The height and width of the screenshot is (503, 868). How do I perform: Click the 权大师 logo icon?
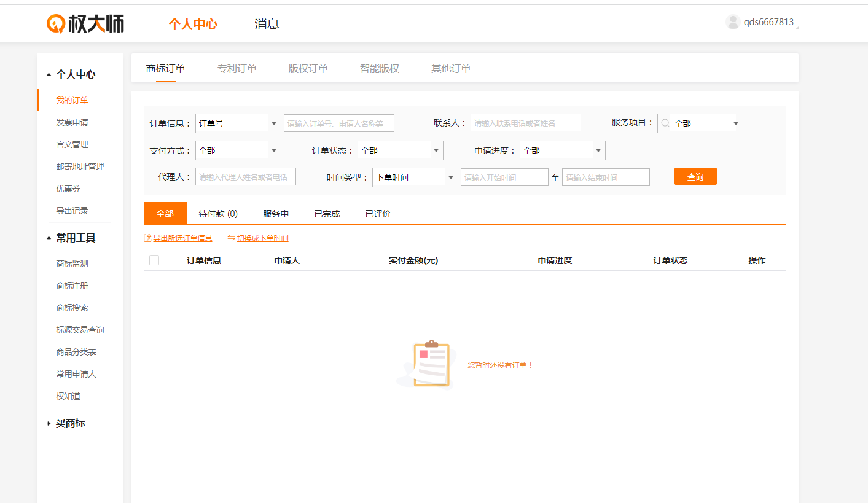[x=56, y=24]
